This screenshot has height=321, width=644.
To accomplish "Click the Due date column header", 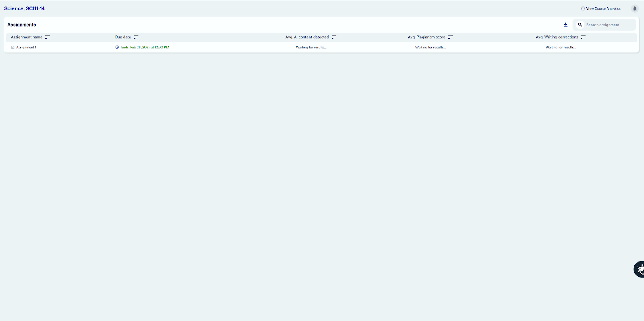I will point(123,37).
